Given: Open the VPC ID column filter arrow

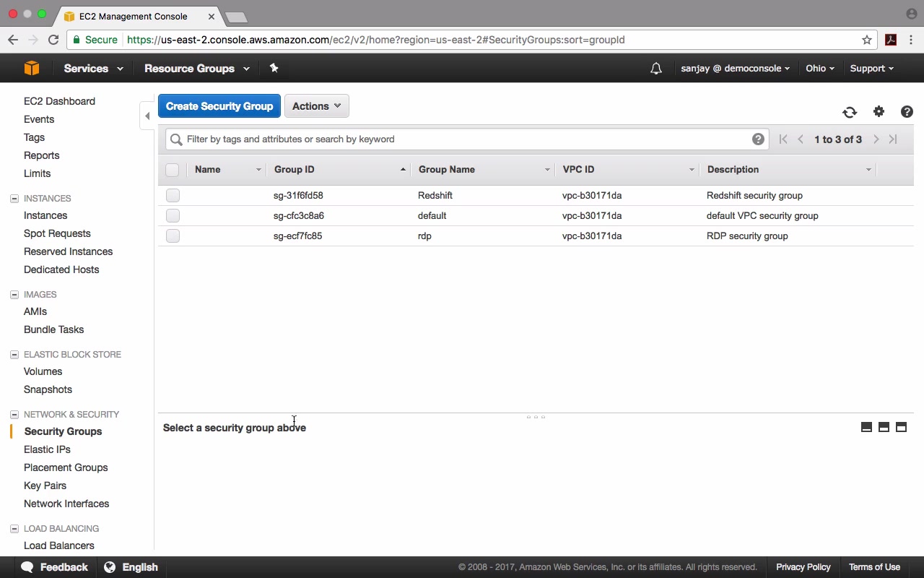Looking at the screenshot, I should point(692,170).
